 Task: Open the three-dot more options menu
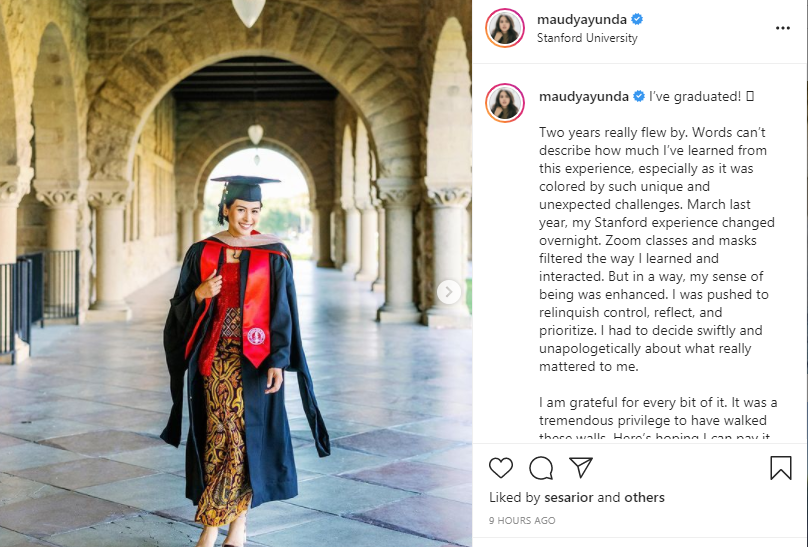click(x=783, y=28)
